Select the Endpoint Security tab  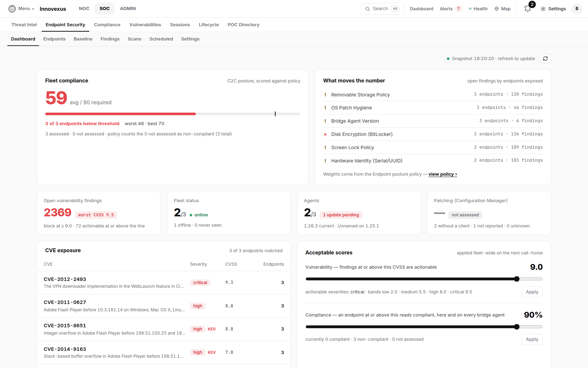[65, 25]
